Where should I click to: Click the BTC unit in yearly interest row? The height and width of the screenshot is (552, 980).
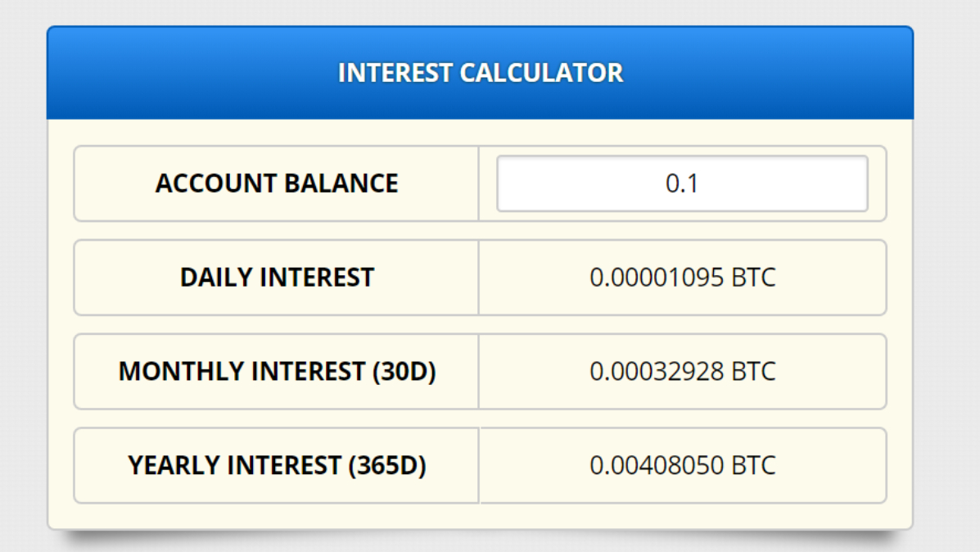tap(754, 465)
